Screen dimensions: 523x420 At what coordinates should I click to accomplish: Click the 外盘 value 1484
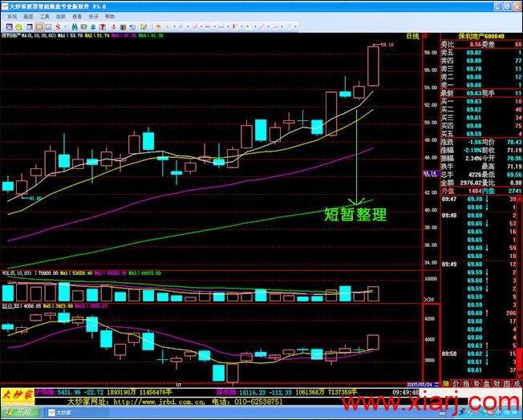[475, 191]
